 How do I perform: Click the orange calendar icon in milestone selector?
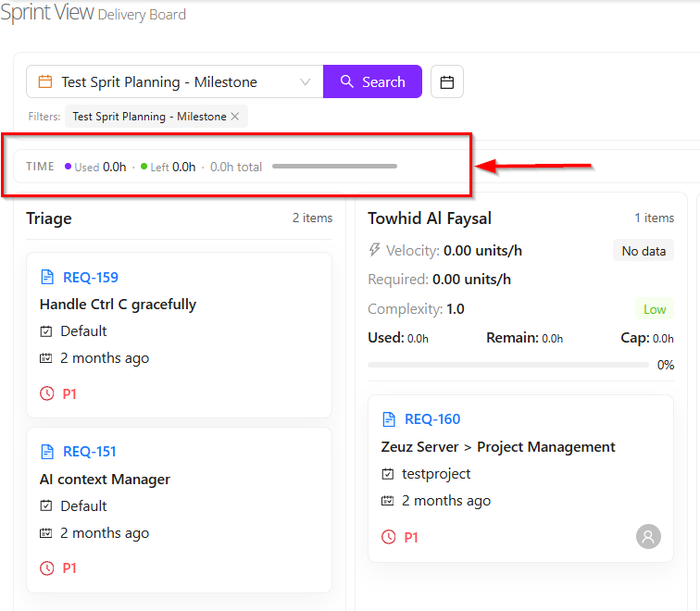tap(44, 81)
